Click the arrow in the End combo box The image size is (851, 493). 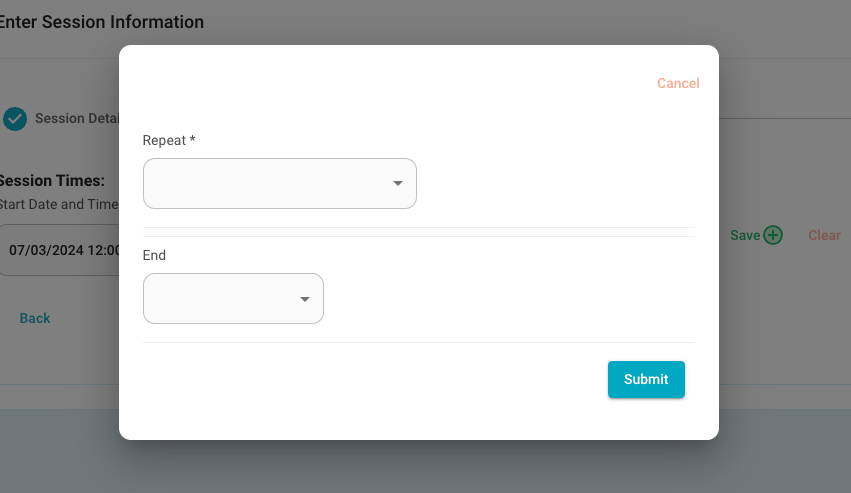coord(305,299)
